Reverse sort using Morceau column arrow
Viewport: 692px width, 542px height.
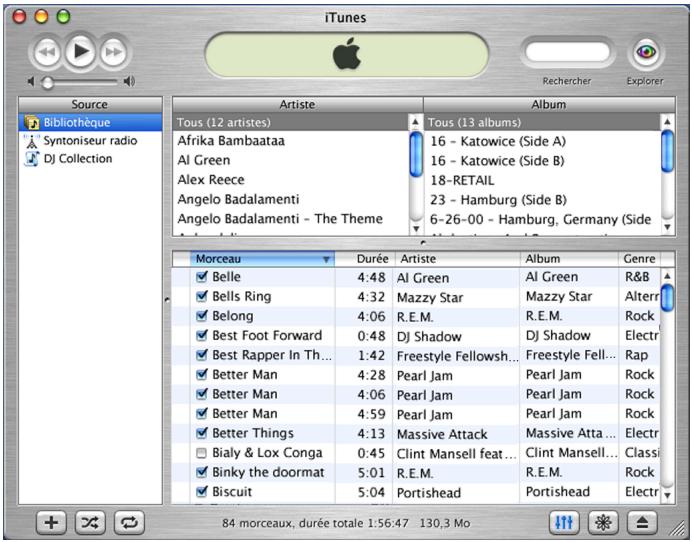[326, 259]
